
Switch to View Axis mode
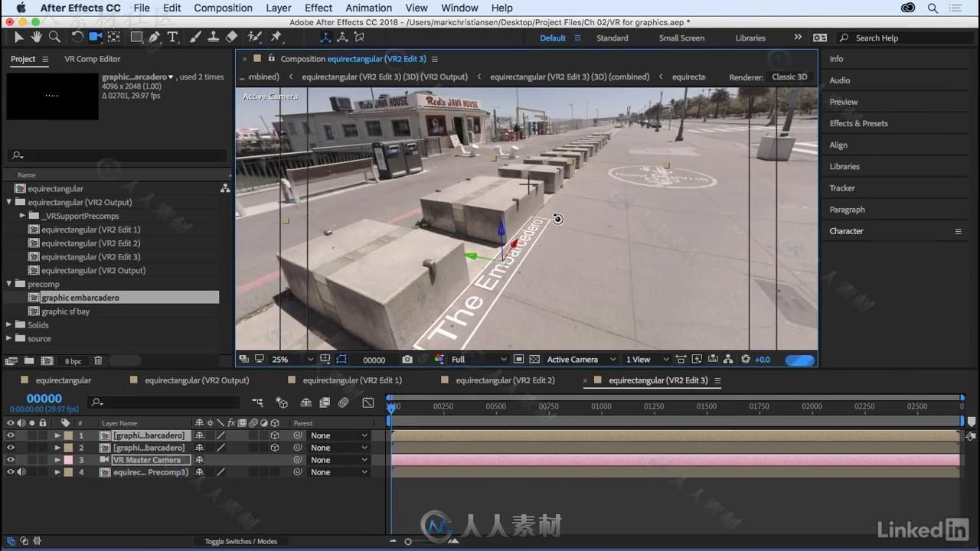[359, 37]
